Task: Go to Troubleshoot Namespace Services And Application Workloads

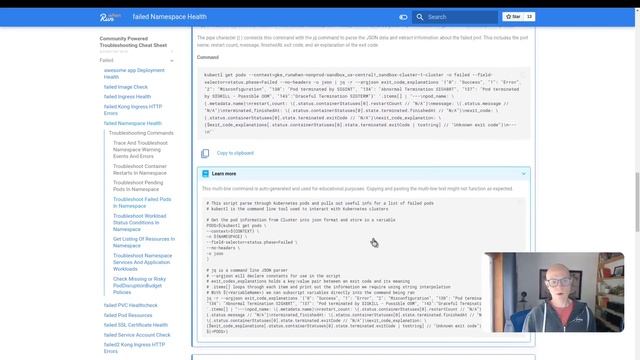Action: 142,262
